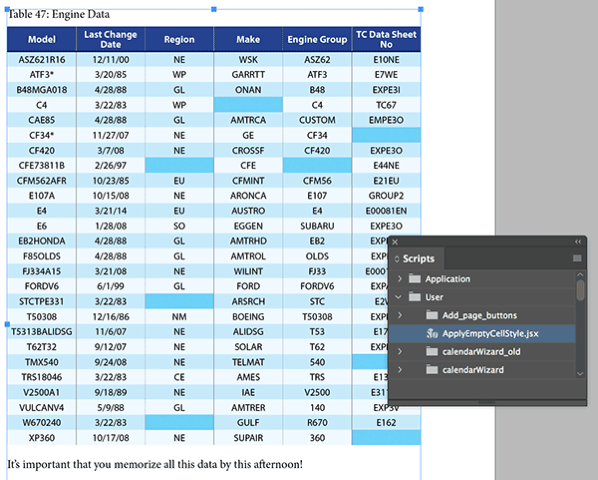The image size is (598, 480).
Task: Click the ASZ621R16 model cell
Action: click(x=42, y=60)
